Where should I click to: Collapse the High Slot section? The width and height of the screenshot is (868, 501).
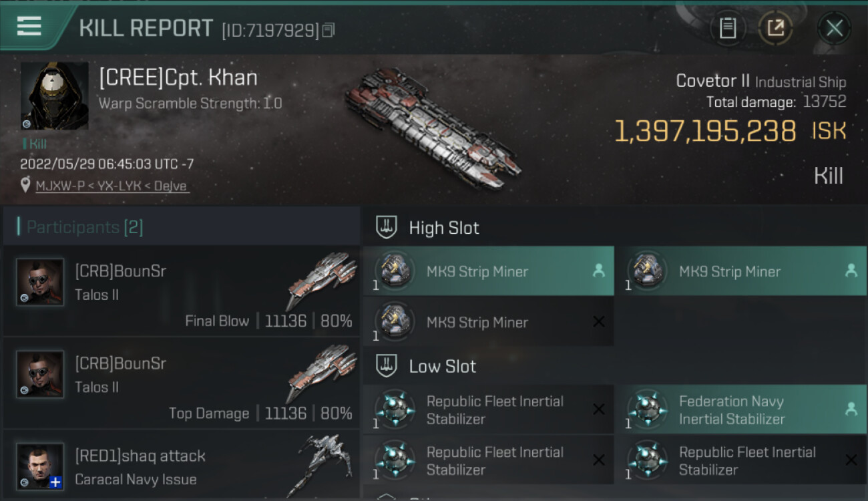click(444, 228)
